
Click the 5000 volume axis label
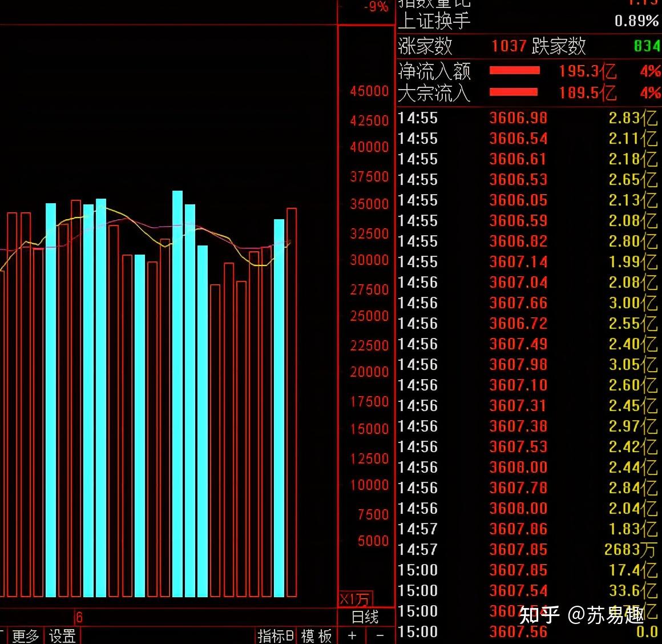tap(373, 541)
